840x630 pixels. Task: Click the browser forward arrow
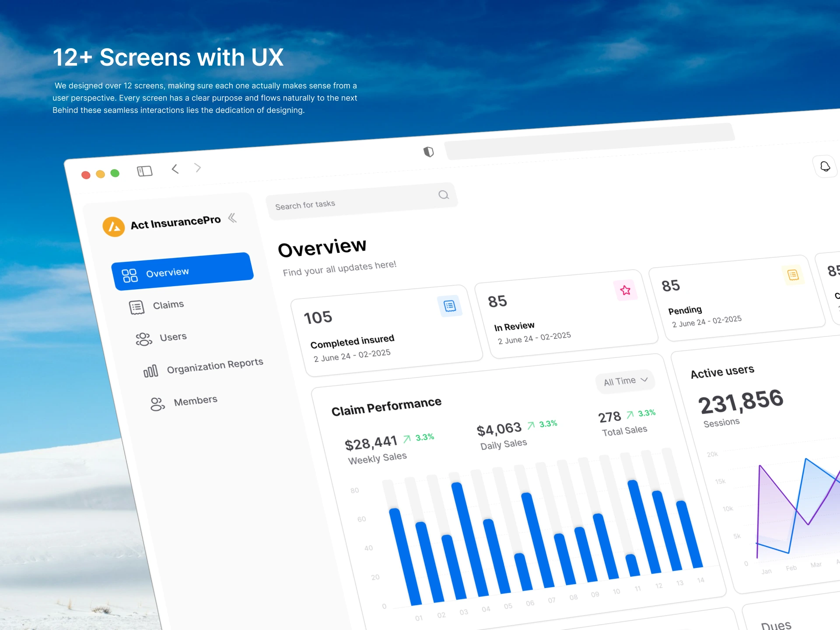pos(198,168)
